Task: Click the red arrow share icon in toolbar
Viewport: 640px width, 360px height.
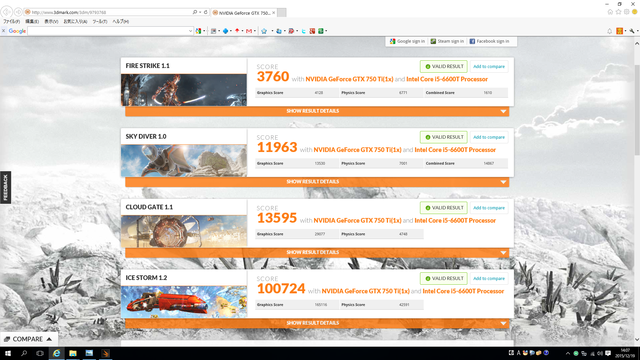Action: coord(237,31)
